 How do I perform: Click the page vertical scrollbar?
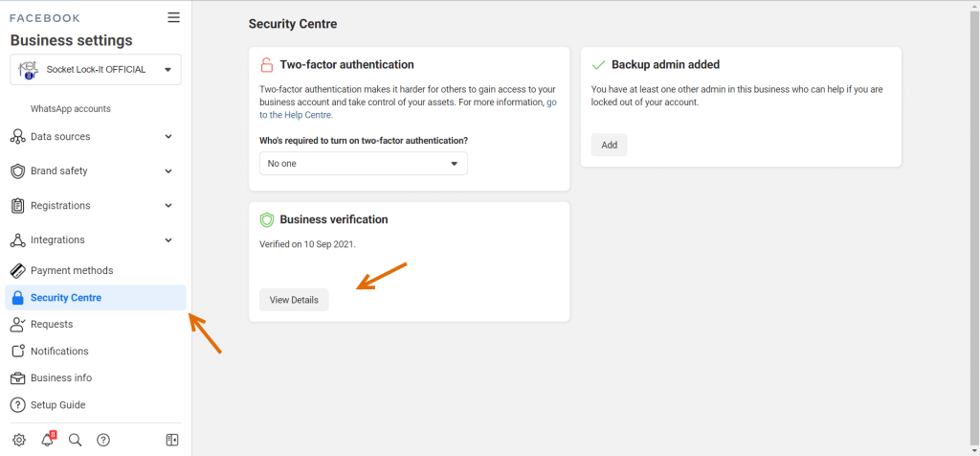(x=974, y=230)
